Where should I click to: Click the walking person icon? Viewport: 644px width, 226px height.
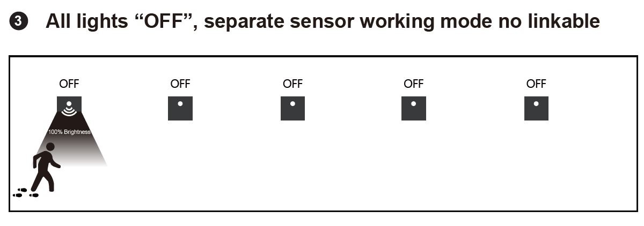click(x=45, y=167)
